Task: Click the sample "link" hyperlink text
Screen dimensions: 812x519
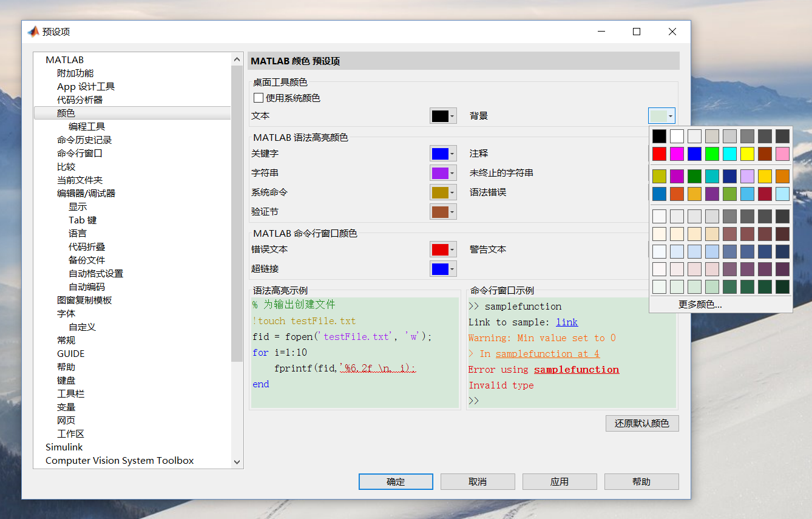Action: click(567, 322)
